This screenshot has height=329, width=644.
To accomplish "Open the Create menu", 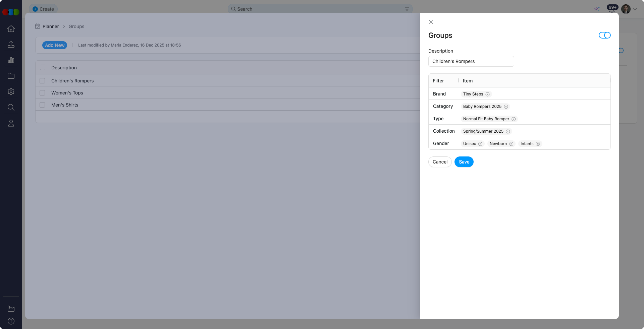I will (x=43, y=9).
